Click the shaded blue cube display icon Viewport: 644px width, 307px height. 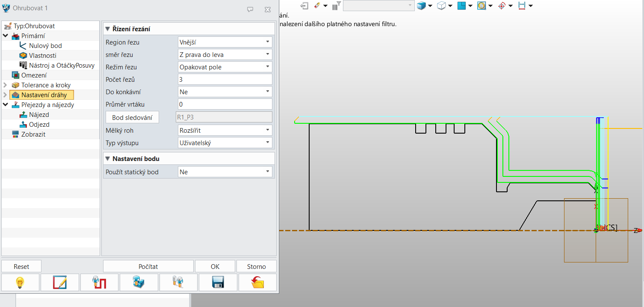coord(422,6)
